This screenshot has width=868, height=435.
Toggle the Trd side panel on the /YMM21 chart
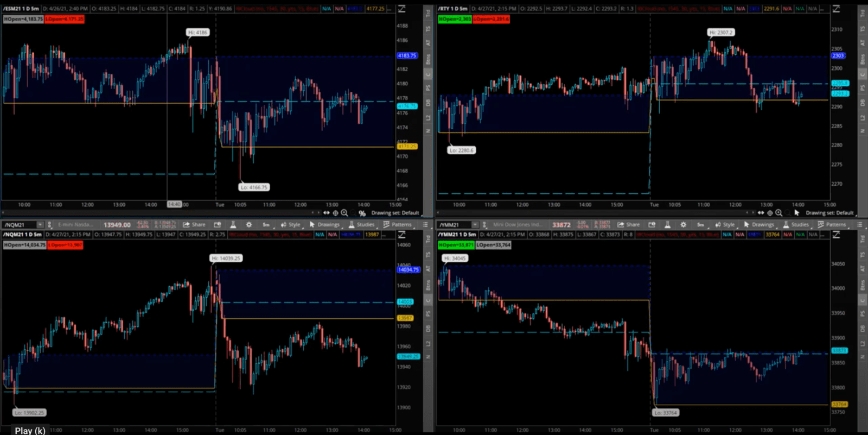pyautogui.click(x=863, y=239)
